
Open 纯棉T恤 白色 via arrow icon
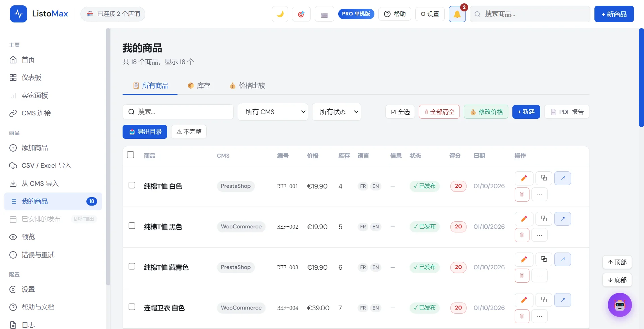coord(563,178)
